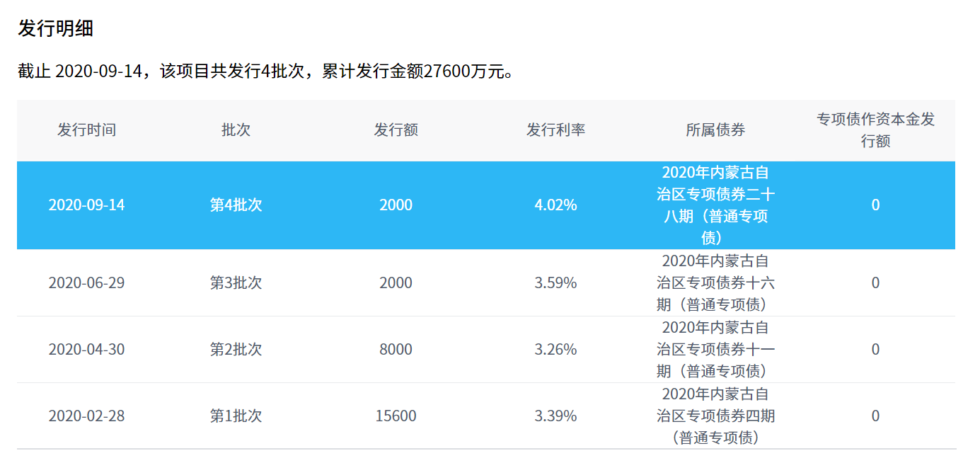The width and height of the screenshot is (980, 451).
Task: Click the 4.02% interest rate cell
Action: point(555,205)
